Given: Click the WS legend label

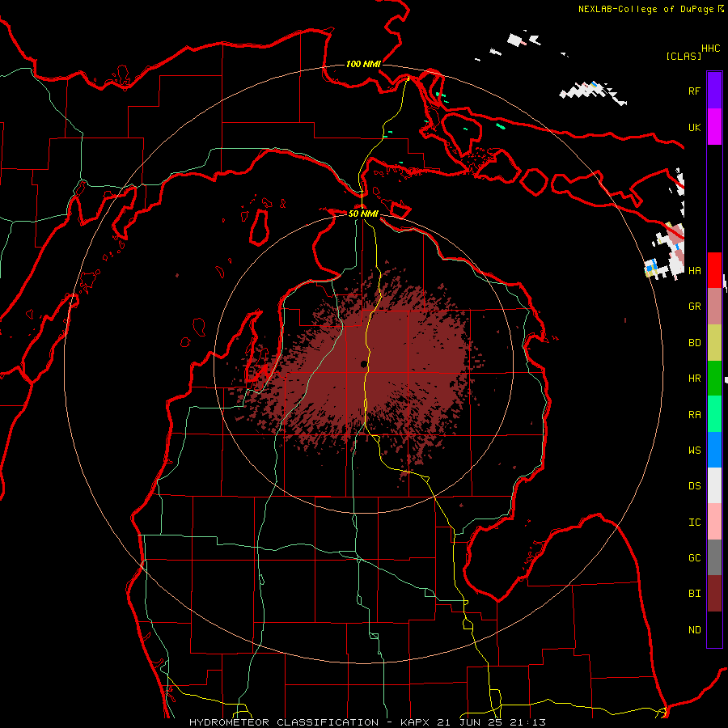Looking at the screenshot, I should 695,450.
